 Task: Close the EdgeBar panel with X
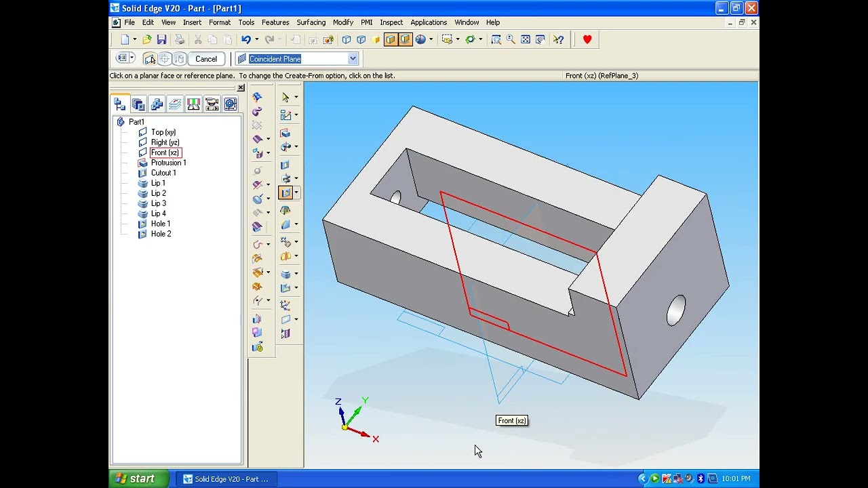click(x=241, y=88)
